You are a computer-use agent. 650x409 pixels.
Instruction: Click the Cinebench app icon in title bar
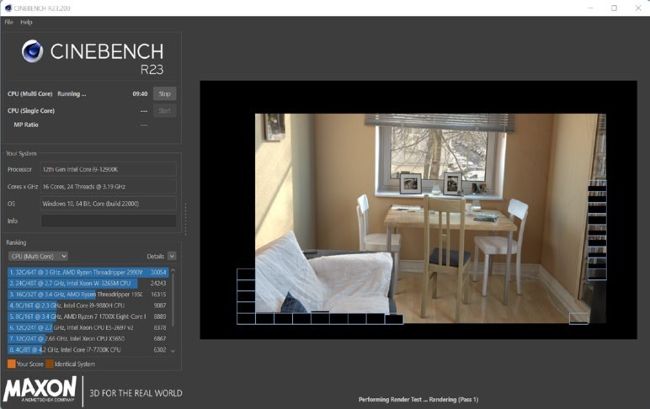pos(8,7)
